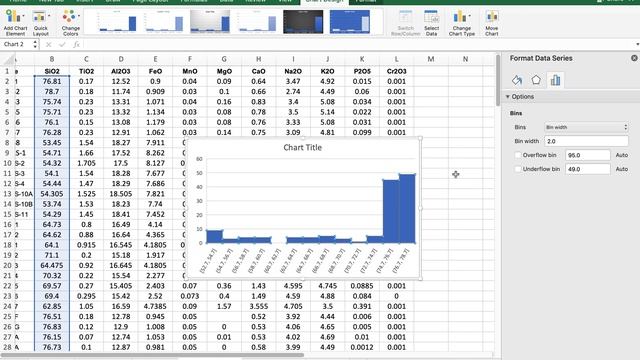
Task: Collapse the Options section
Action: tap(508, 97)
